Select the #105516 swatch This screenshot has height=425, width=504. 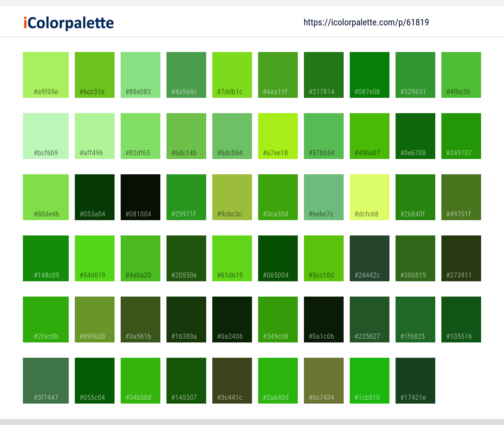pos(461,320)
